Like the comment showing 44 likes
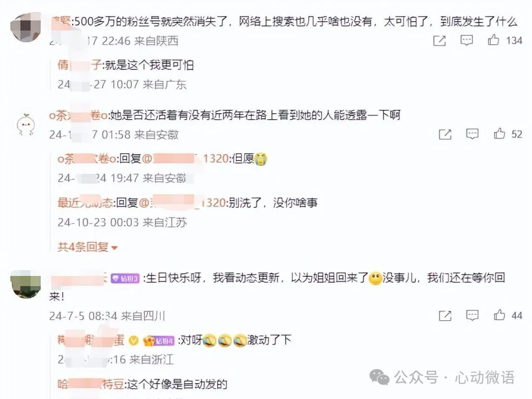This screenshot has width=532, height=399. click(499, 315)
